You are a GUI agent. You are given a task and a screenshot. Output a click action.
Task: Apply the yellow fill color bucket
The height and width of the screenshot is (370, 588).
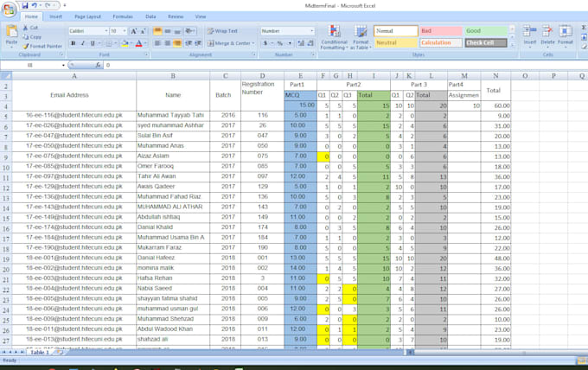125,43
